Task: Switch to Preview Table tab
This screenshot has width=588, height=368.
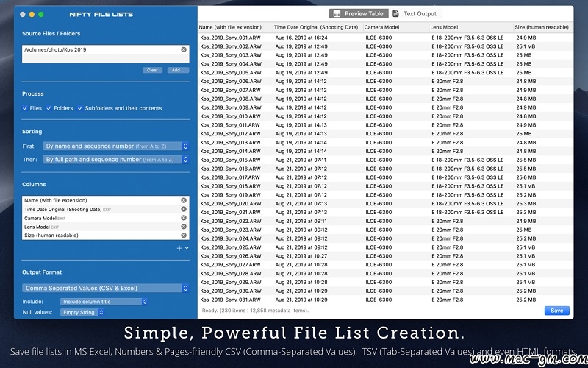Action: click(x=359, y=13)
